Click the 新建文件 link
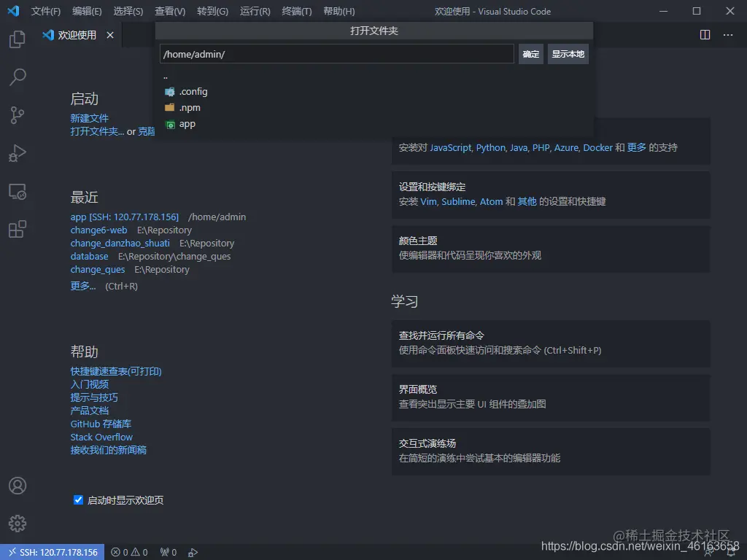 [x=90, y=118]
